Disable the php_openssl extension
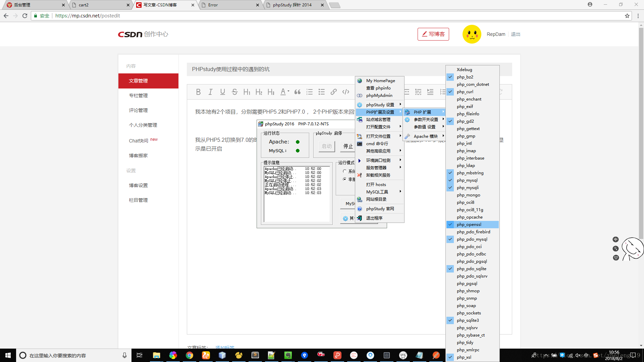The width and height of the screenshot is (644, 362). tap(472, 224)
